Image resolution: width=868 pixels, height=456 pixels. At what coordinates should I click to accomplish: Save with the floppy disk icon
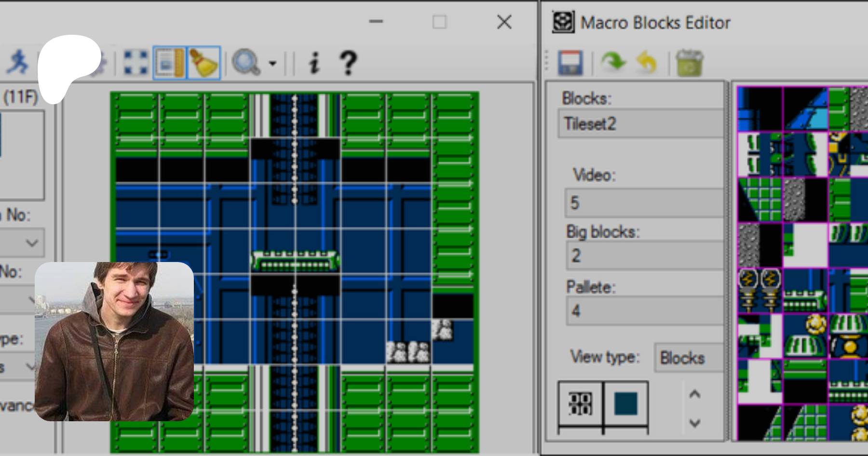[570, 63]
